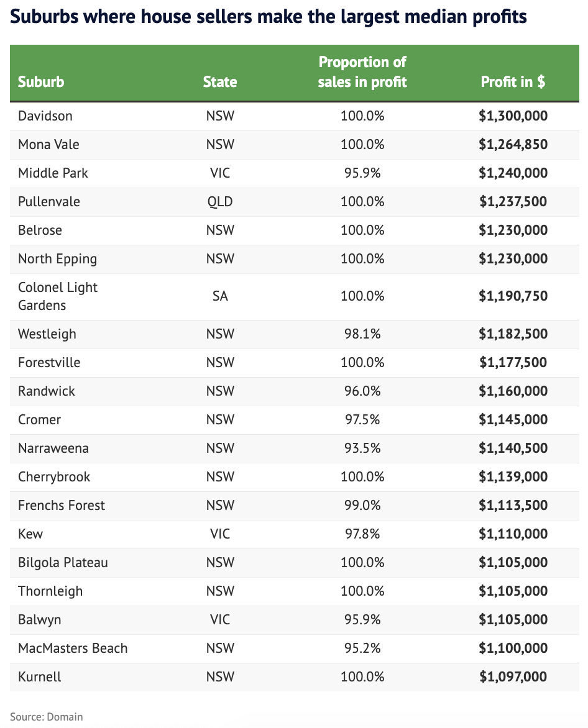This screenshot has height=728, width=588.
Task: Click the VIC state cell for Kew
Action: tap(220, 534)
